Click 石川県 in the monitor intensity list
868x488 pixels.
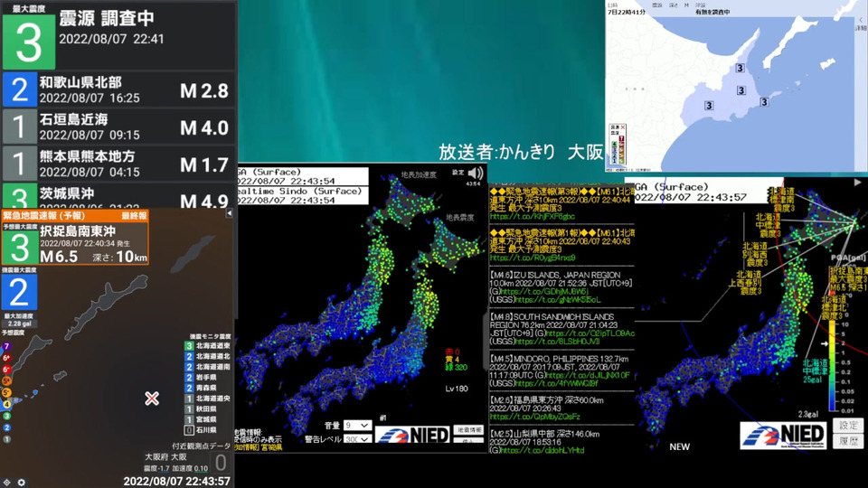201,430
